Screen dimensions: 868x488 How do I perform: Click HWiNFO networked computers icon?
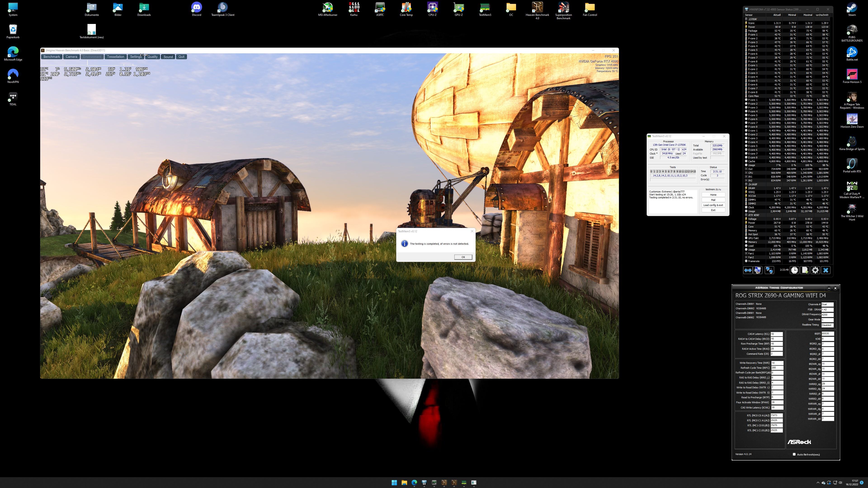pyautogui.click(x=769, y=270)
